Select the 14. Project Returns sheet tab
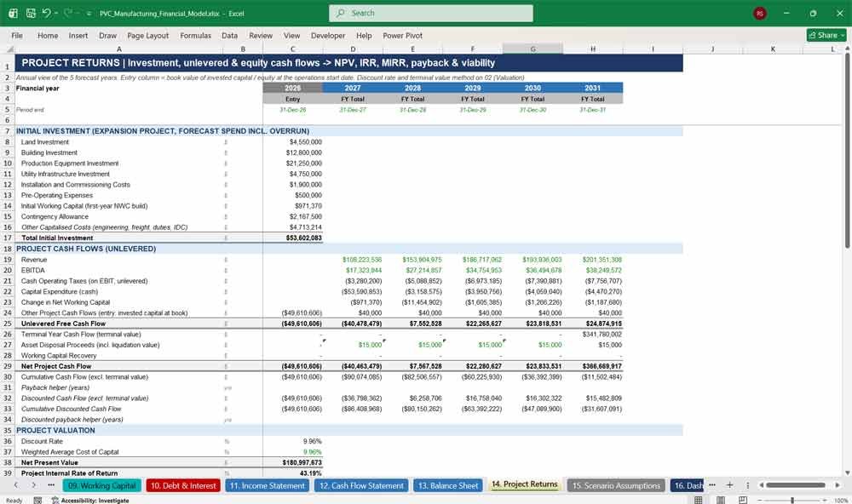Screen dimensions: 852x504 pyautogui.click(x=524, y=484)
